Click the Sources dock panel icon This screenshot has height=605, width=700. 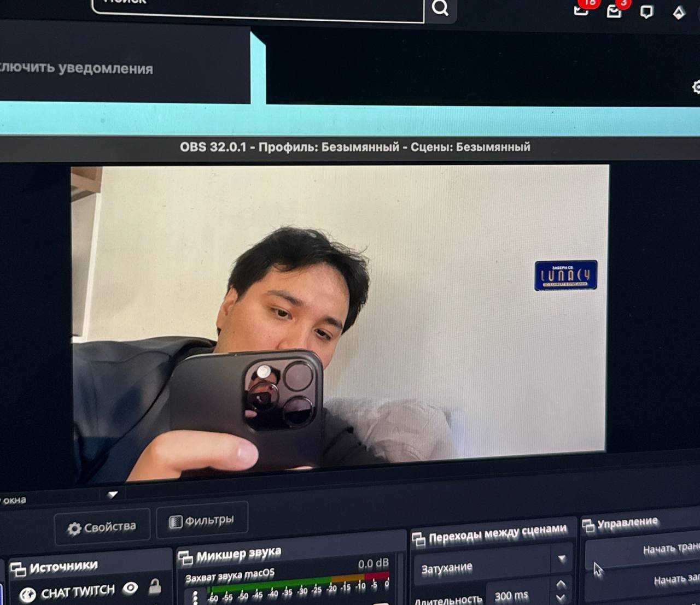(x=18, y=569)
